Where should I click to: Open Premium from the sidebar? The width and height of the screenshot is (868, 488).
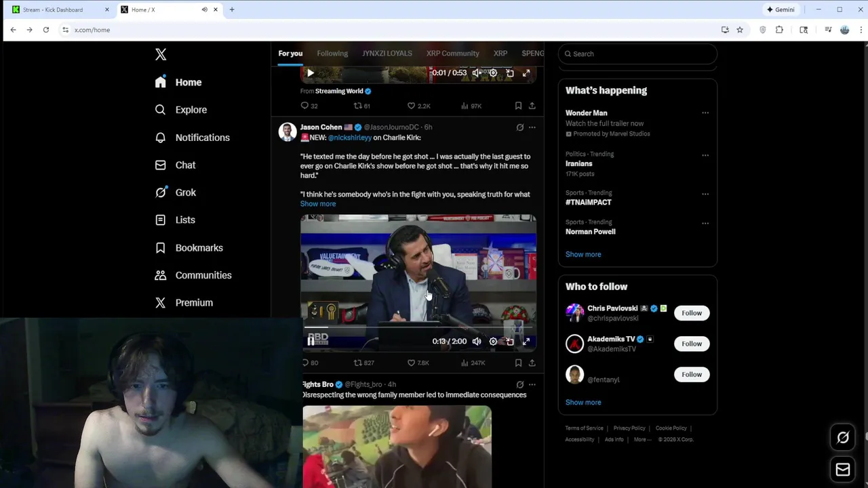point(184,303)
